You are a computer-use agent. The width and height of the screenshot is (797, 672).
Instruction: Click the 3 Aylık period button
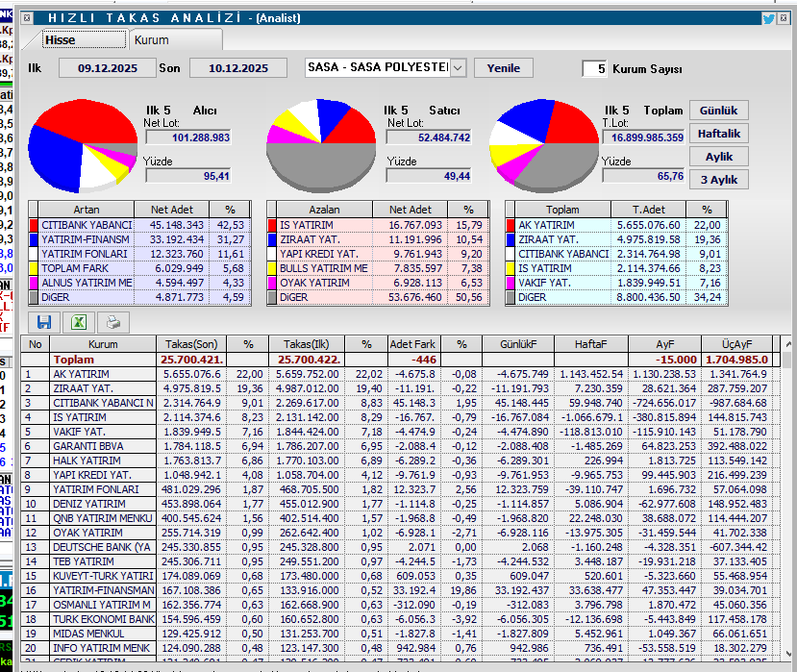[x=718, y=180]
